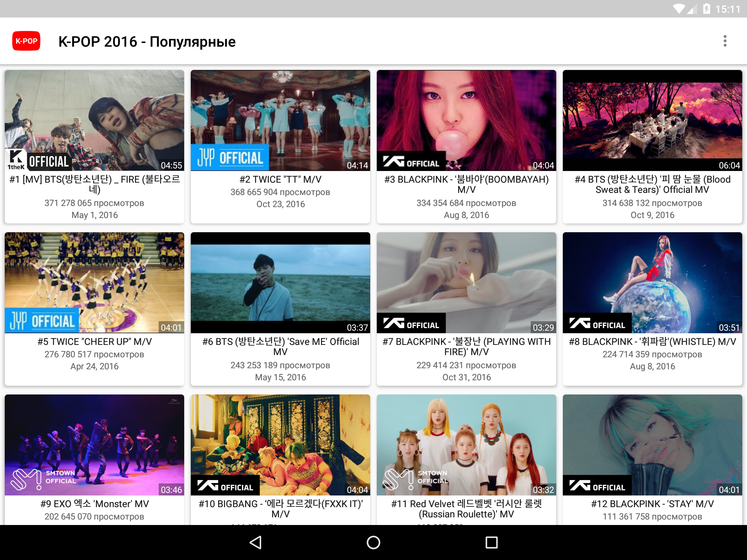This screenshot has width=747, height=560.
Task: Open EXO Monster video thumbnail
Action: coord(94,445)
